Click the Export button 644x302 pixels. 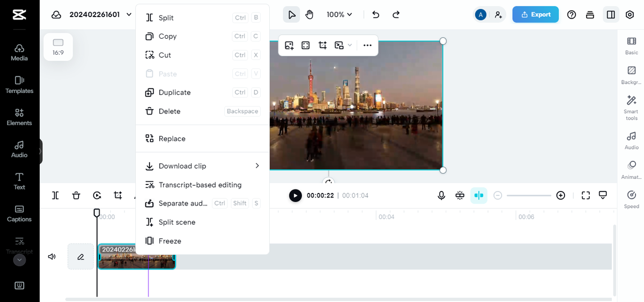(535, 15)
